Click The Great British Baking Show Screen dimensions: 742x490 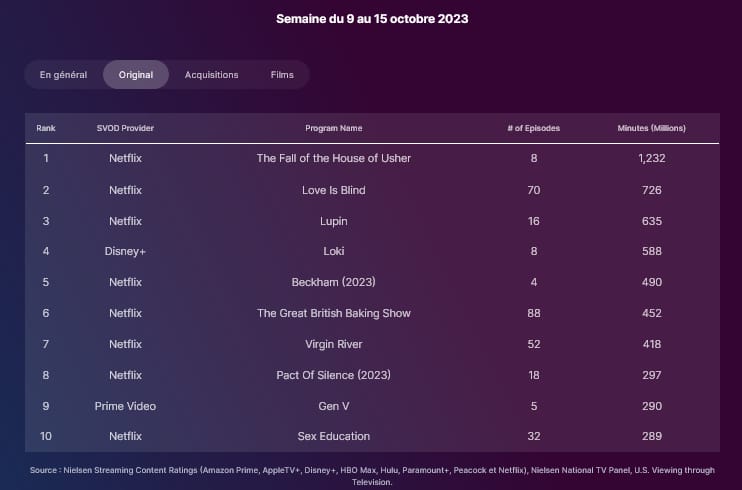pos(334,313)
